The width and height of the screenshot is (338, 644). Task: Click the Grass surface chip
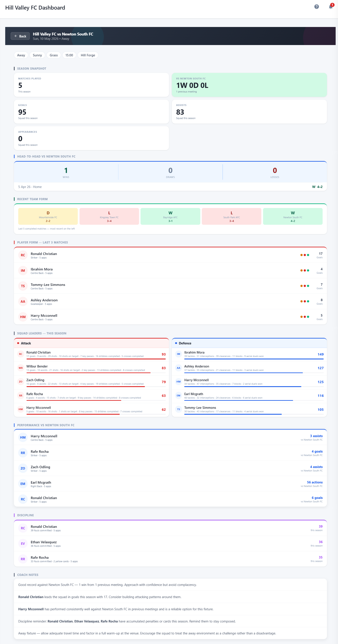click(54, 55)
